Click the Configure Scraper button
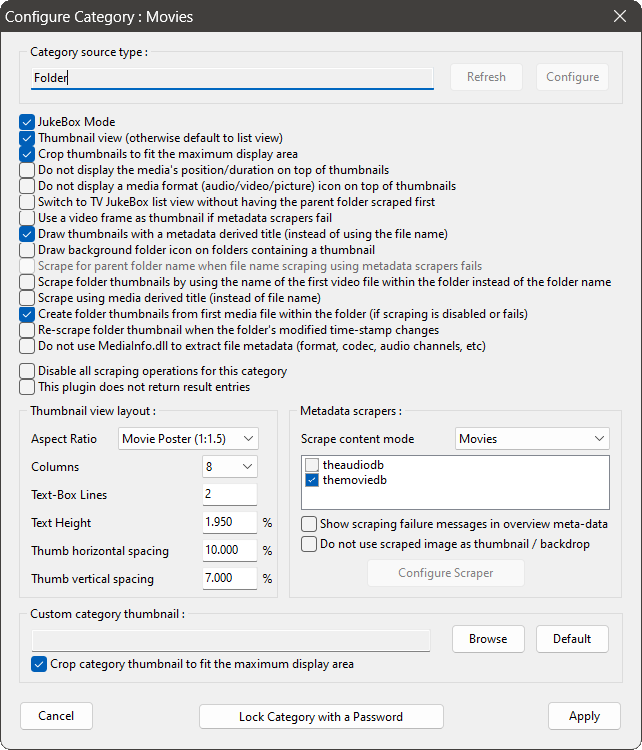 pyautogui.click(x=446, y=573)
